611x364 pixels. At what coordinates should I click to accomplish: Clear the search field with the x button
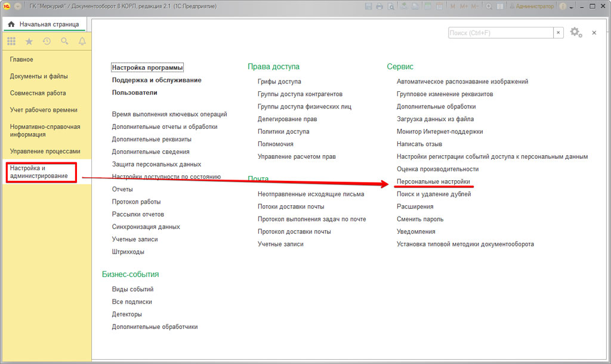pyautogui.click(x=558, y=33)
